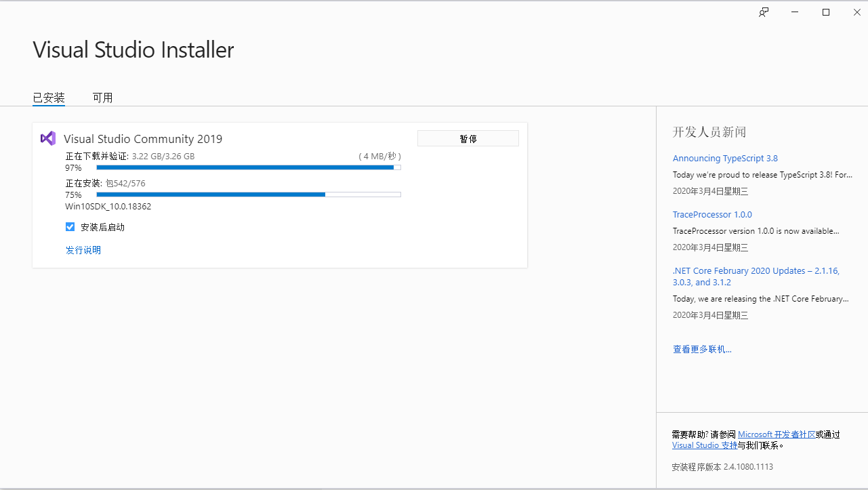Click the install progress bar at 75%
The width and height of the screenshot is (868, 490).
(249, 195)
